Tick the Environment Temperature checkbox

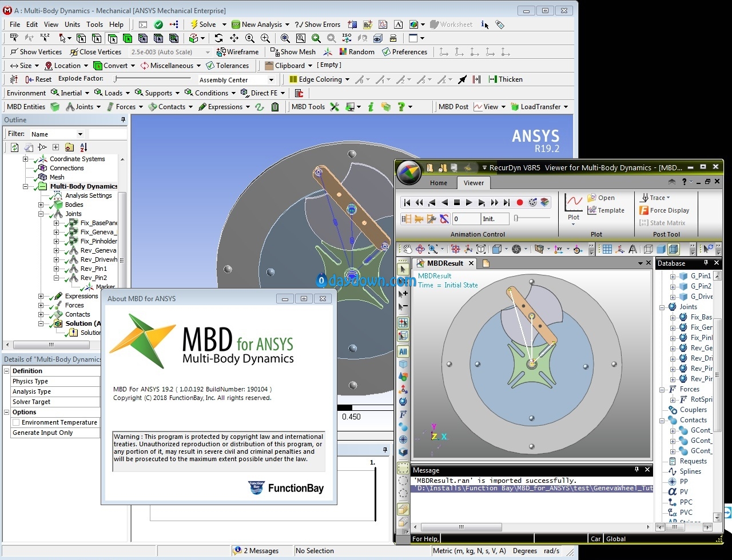16,422
